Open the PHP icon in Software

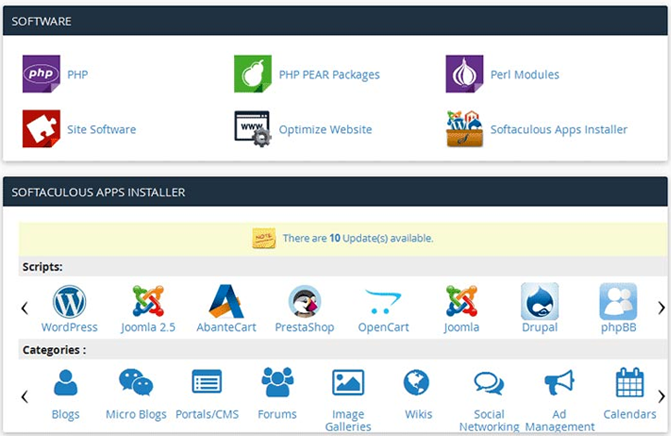(41, 74)
